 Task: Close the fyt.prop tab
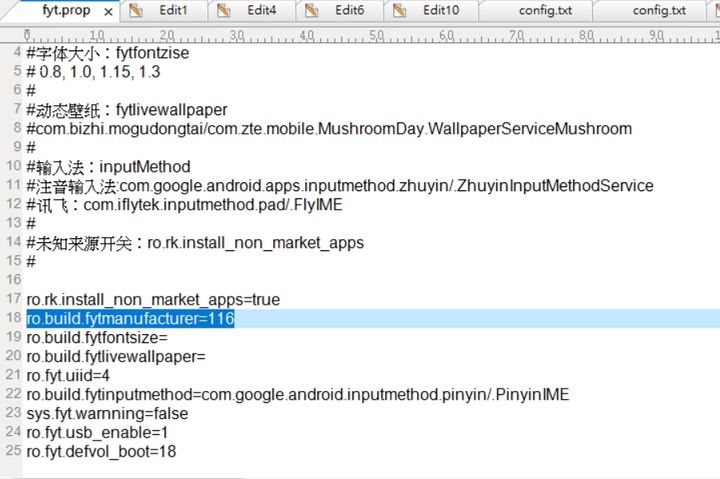point(108,12)
